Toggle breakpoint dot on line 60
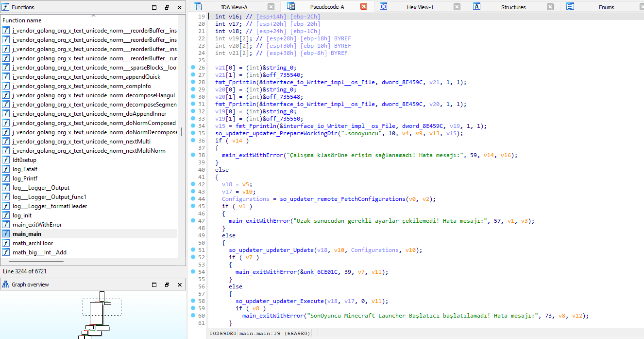The image size is (644, 339). click(193, 315)
